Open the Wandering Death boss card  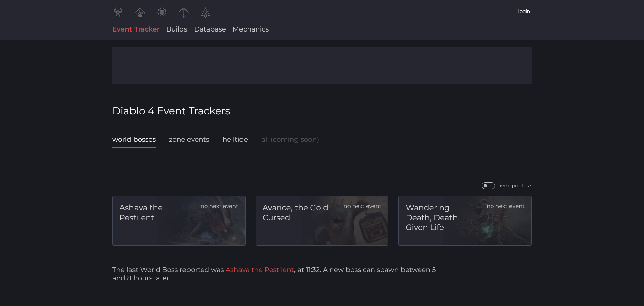click(x=465, y=221)
